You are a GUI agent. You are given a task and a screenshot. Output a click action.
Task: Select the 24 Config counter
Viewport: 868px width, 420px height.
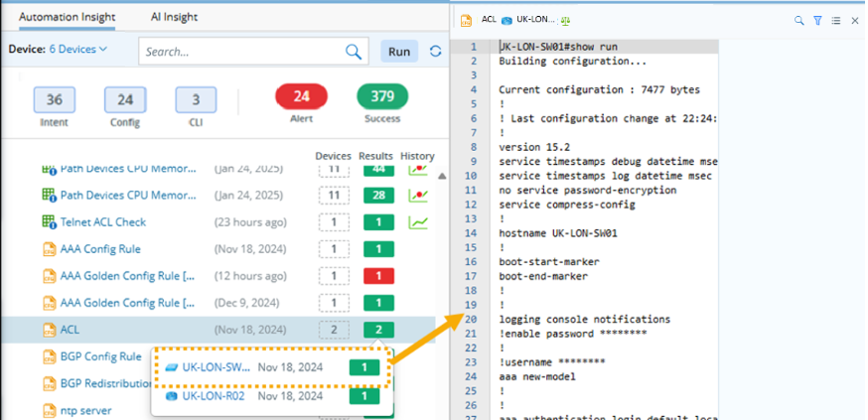point(125,99)
